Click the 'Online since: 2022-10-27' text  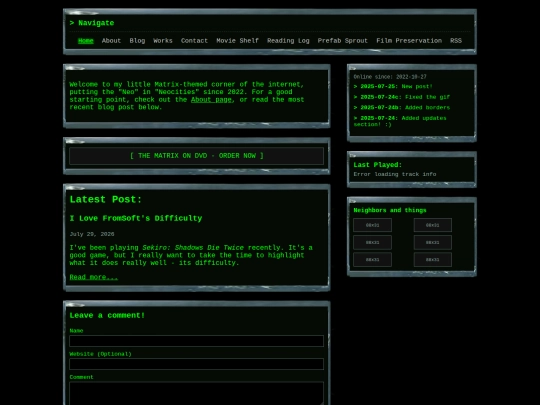390,77
